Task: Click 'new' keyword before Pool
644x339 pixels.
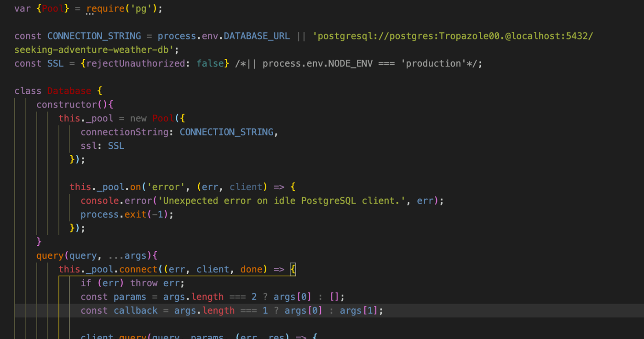Action: coord(138,119)
